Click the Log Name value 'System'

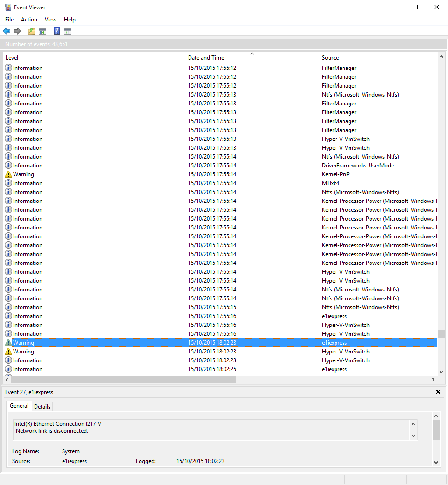coord(70,451)
